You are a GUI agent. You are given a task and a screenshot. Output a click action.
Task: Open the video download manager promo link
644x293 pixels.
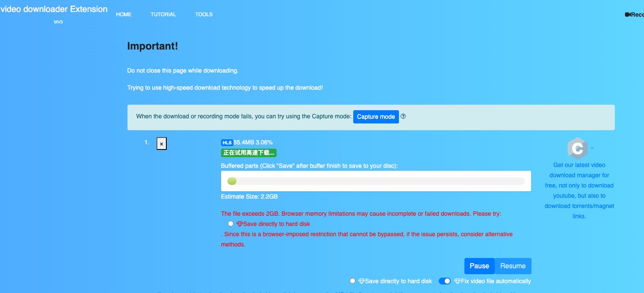coord(579,190)
